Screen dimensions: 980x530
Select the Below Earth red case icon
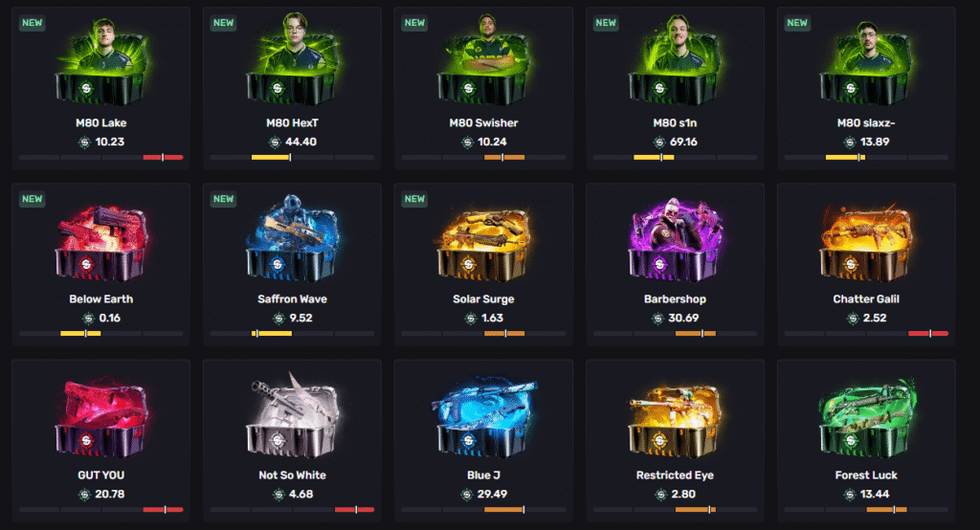click(x=101, y=244)
